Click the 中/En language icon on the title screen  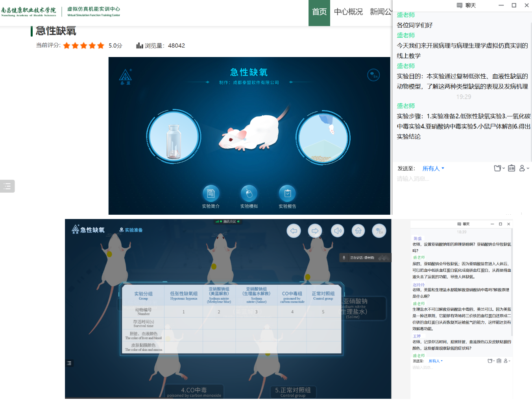(x=373, y=75)
